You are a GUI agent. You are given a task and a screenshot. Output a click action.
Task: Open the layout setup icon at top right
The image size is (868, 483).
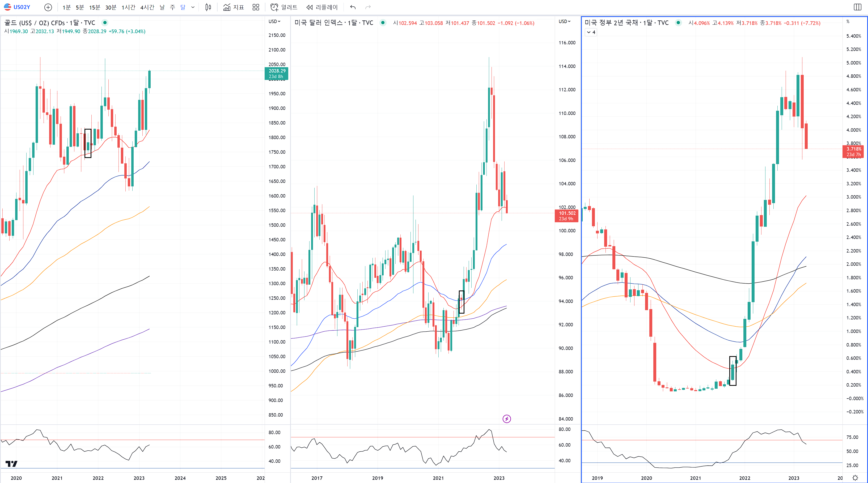pyautogui.click(x=858, y=7)
